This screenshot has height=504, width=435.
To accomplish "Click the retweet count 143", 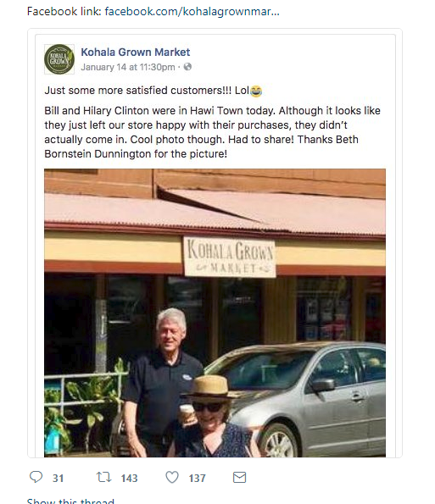I will pyautogui.click(x=130, y=478).
